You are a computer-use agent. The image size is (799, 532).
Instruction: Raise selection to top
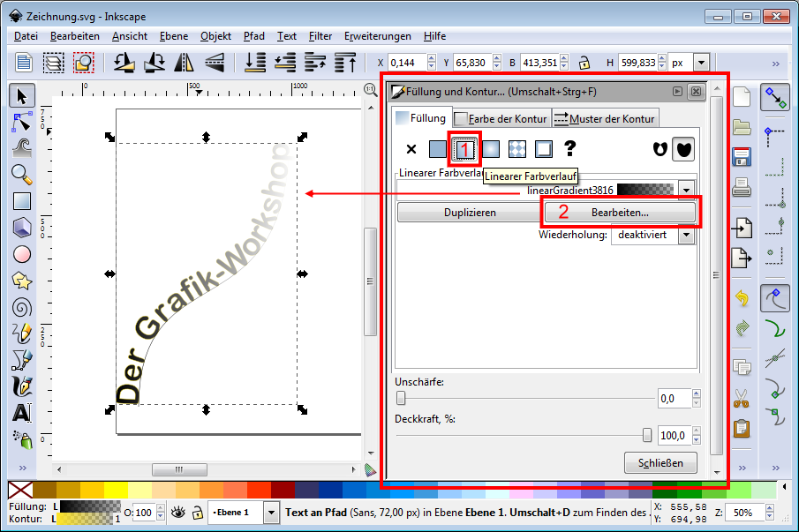(x=345, y=63)
